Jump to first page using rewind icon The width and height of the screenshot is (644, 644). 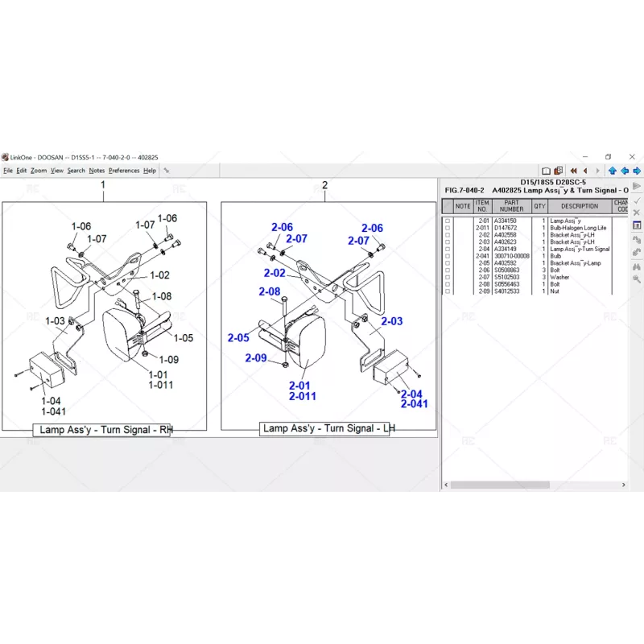point(573,171)
